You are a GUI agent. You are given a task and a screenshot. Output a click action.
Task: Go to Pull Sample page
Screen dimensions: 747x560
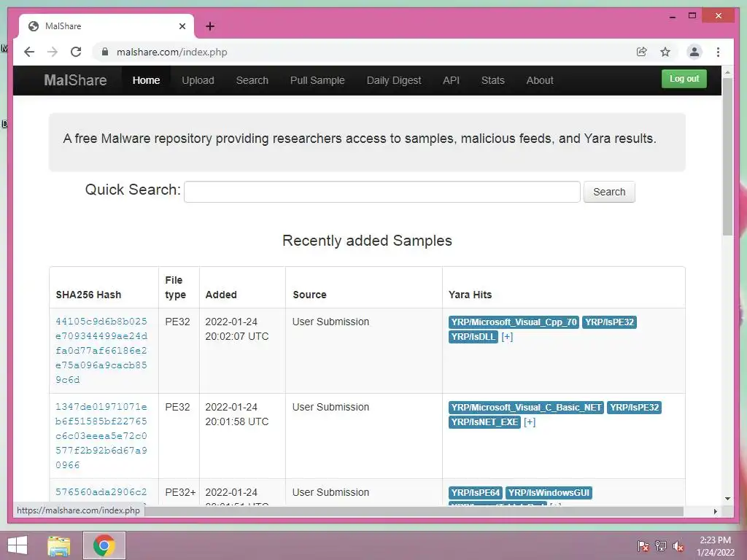(317, 80)
